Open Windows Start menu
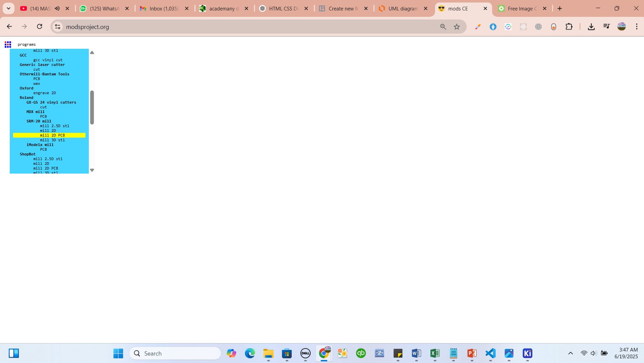The width and height of the screenshot is (644, 363). [x=118, y=353]
